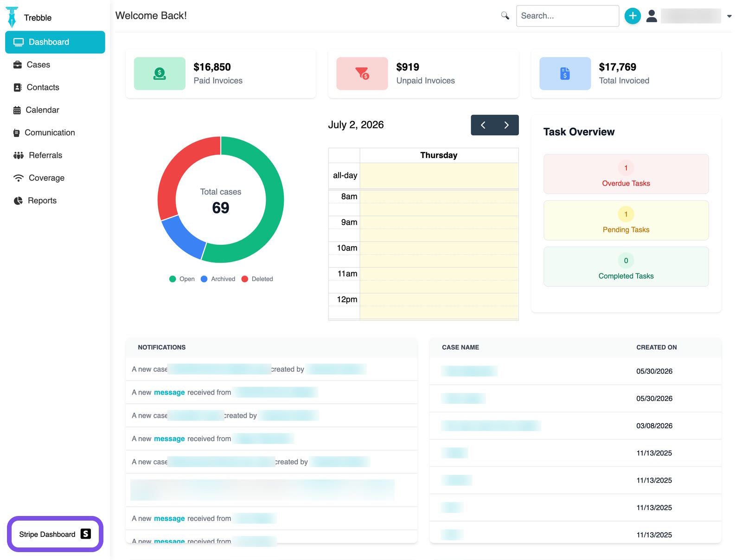Image resolution: width=742 pixels, height=560 pixels.
Task: Click the Trebble logo icon
Action: 12,17
